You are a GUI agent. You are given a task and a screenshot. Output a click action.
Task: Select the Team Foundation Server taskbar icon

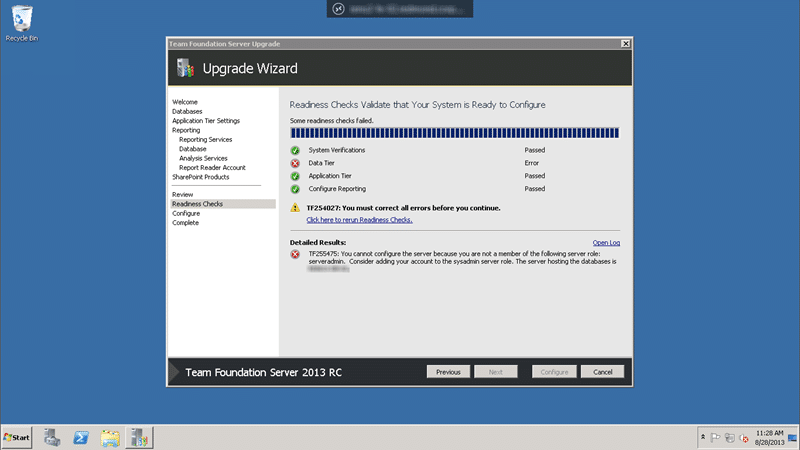139,438
